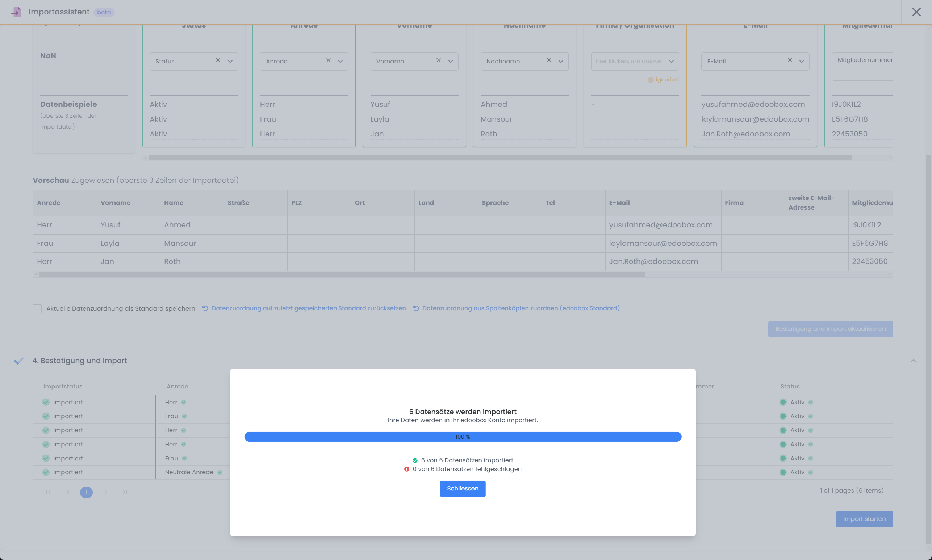Clear the Status column mapping with X
The height and width of the screenshot is (560, 932).
pyautogui.click(x=218, y=60)
